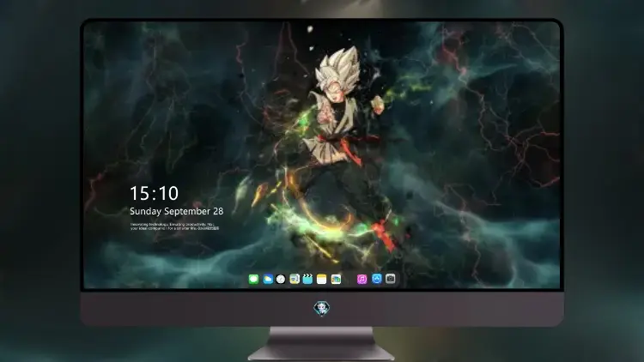
Task: Open the Weather app in the dock
Action: coord(268,279)
